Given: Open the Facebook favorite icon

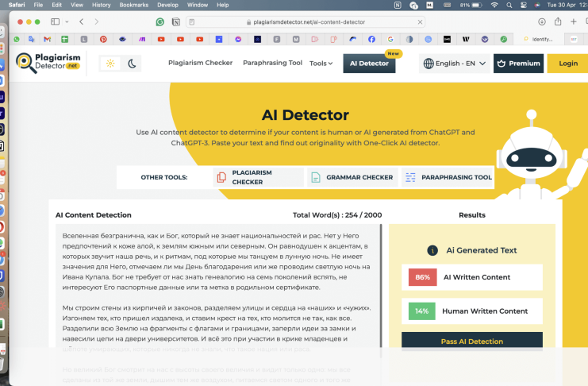Looking at the screenshot, I should point(371,39).
